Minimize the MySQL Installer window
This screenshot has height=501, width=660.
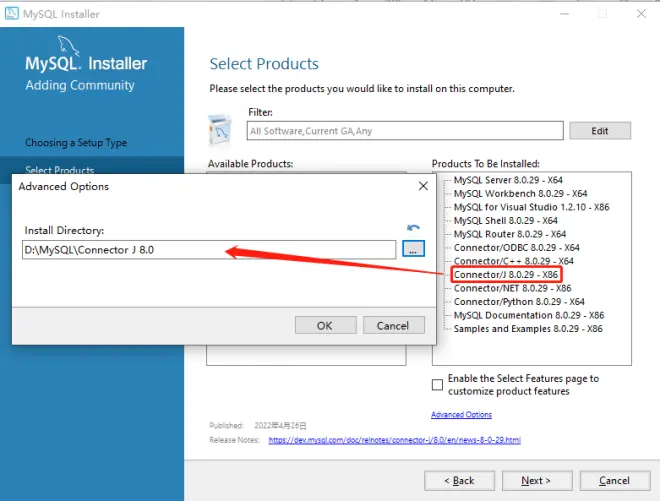564,14
